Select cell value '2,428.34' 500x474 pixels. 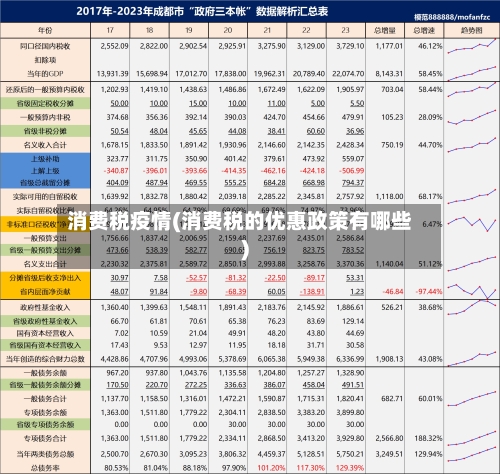point(350,145)
